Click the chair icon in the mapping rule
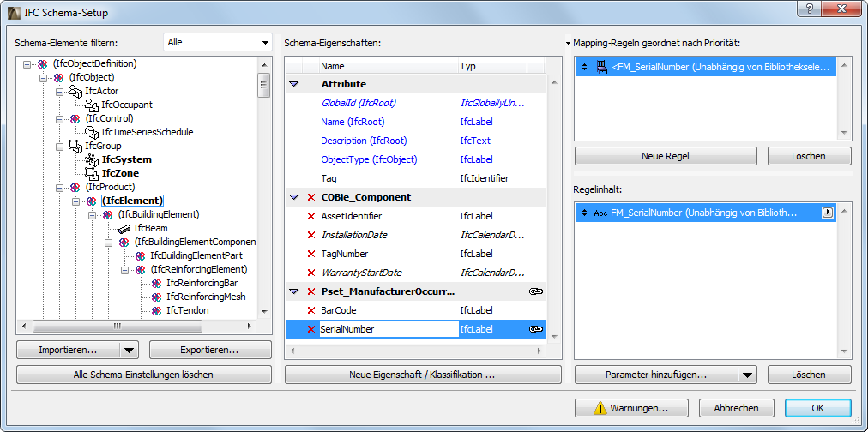 click(x=602, y=68)
